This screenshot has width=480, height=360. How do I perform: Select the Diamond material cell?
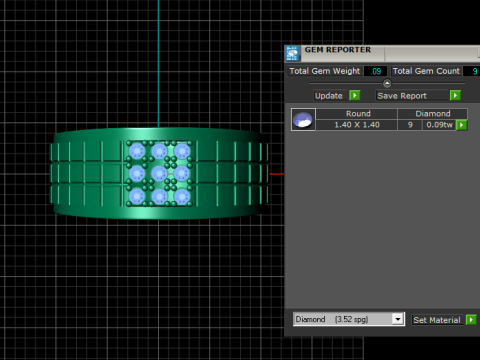[x=433, y=114]
